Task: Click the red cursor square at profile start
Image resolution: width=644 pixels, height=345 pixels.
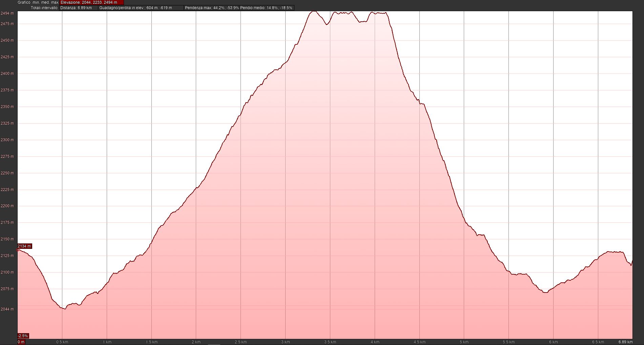Action: [18, 250]
